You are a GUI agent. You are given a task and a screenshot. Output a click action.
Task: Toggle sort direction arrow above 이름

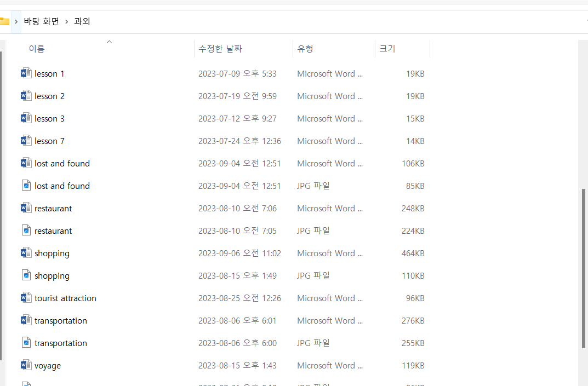(x=110, y=42)
